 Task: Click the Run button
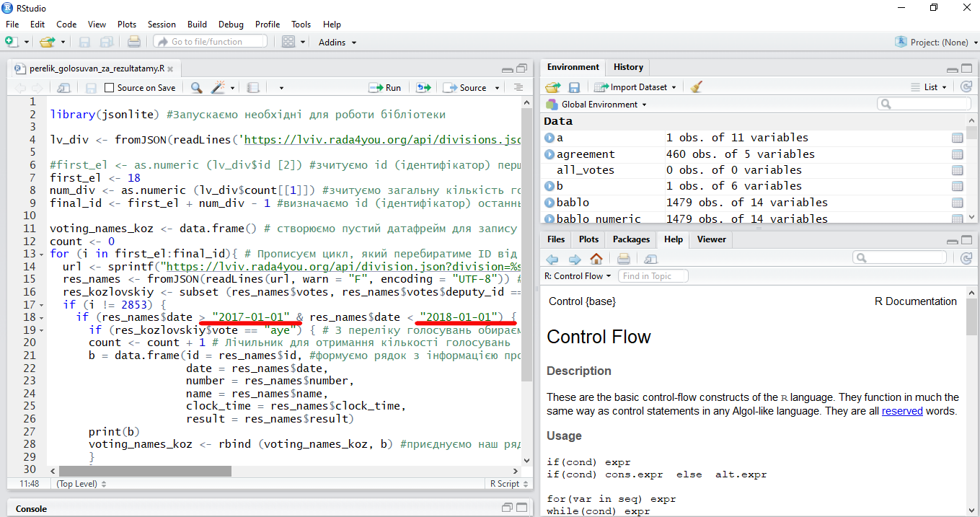(x=385, y=88)
